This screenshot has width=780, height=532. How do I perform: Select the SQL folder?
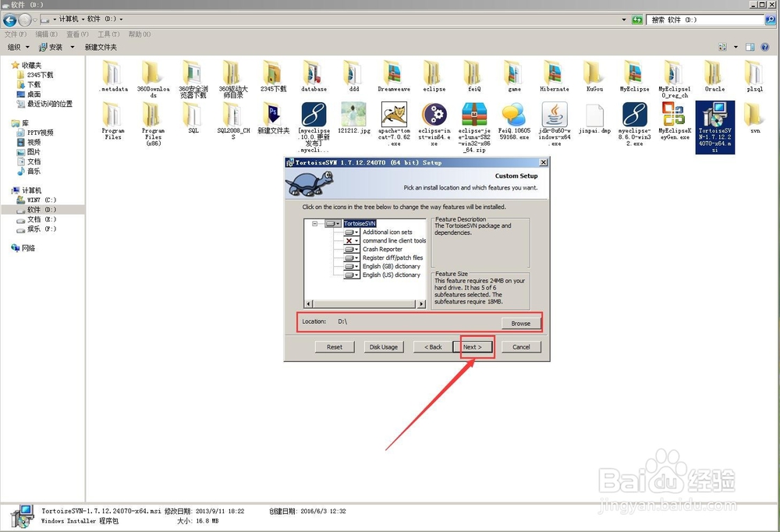point(193,118)
